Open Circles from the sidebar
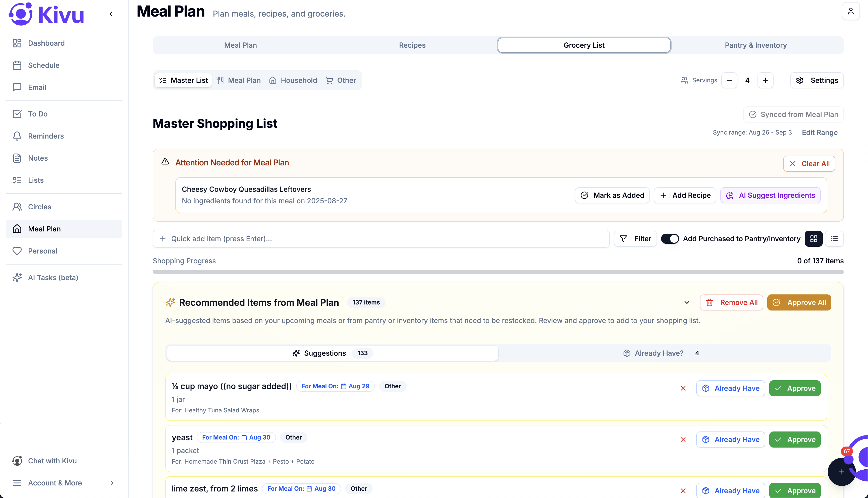Viewport: 868px width, 498px height. coord(40,207)
